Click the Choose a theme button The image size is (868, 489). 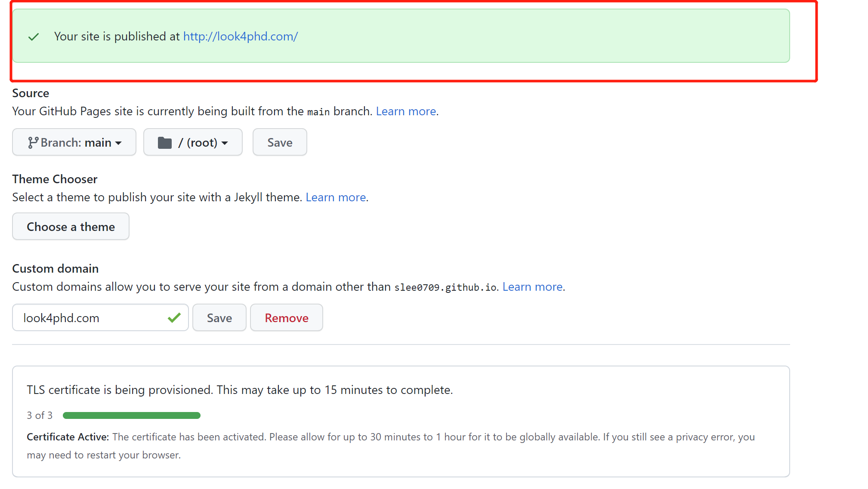(x=71, y=227)
